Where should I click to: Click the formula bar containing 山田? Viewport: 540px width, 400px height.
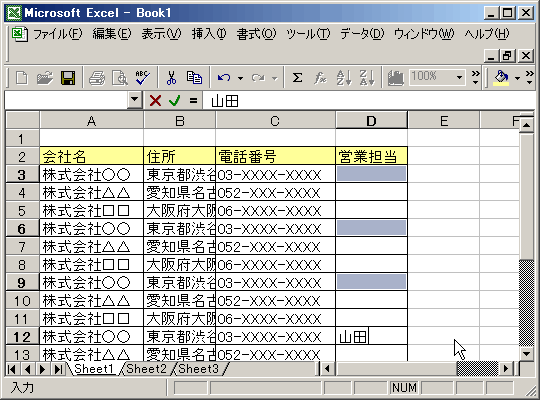coord(368,101)
